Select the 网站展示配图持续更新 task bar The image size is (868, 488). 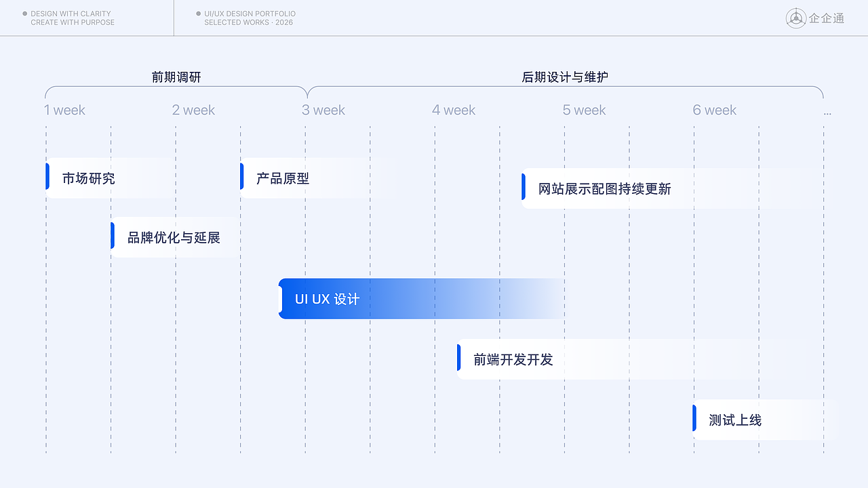tap(673, 188)
